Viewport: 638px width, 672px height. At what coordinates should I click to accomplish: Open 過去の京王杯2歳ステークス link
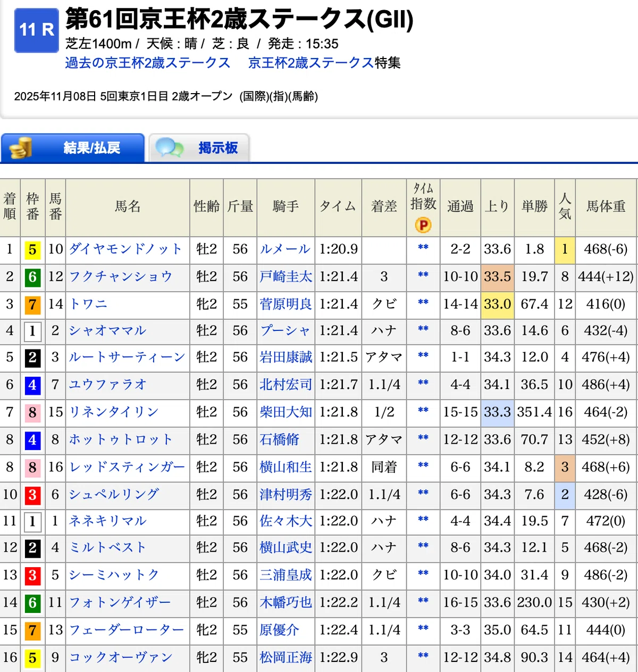click(147, 63)
